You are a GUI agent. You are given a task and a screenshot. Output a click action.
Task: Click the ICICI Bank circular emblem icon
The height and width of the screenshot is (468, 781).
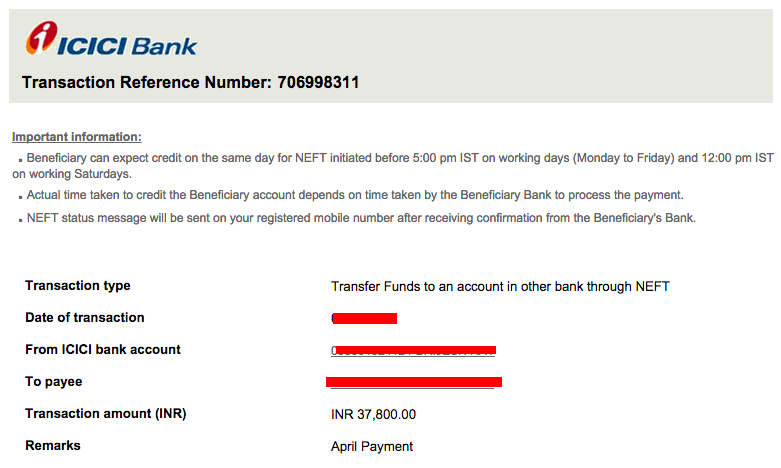(x=42, y=40)
